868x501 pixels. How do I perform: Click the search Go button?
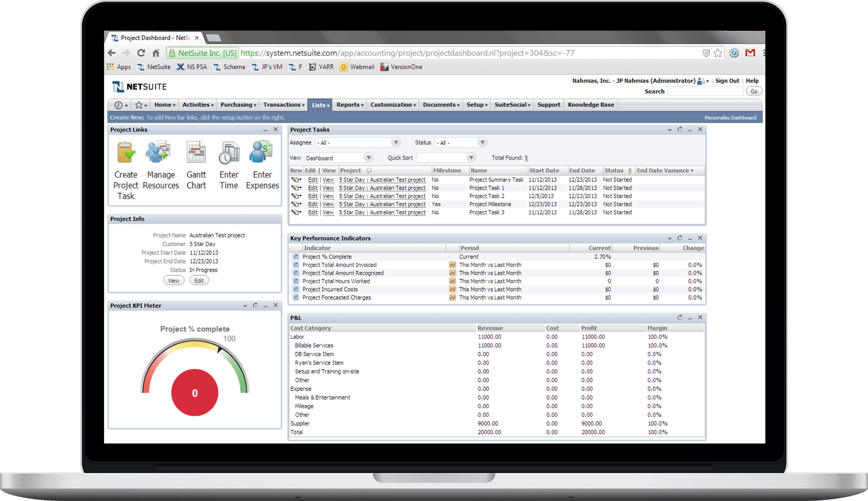[x=754, y=92]
